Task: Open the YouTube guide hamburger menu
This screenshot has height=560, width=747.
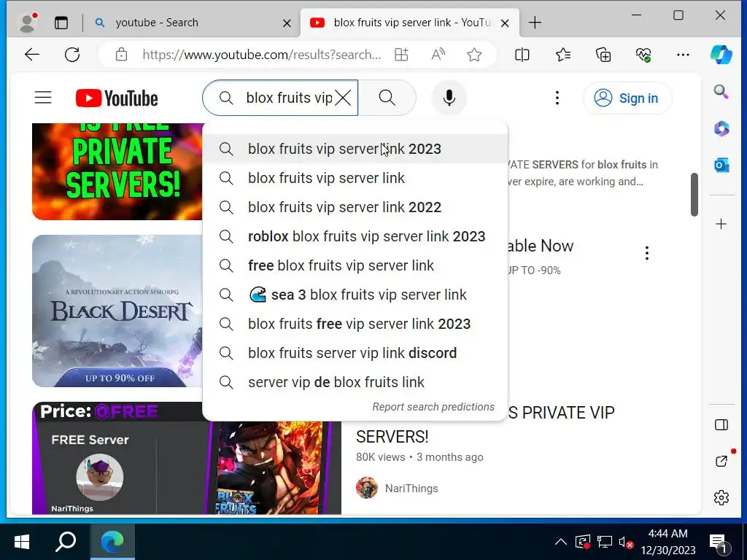Action: click(43, 98)
